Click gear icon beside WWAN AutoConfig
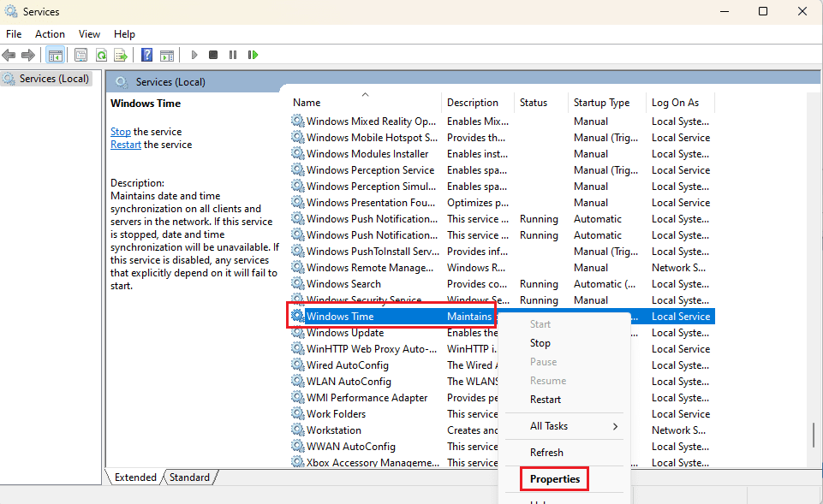This screenshot has width=823, height=504. coord(298,447)
